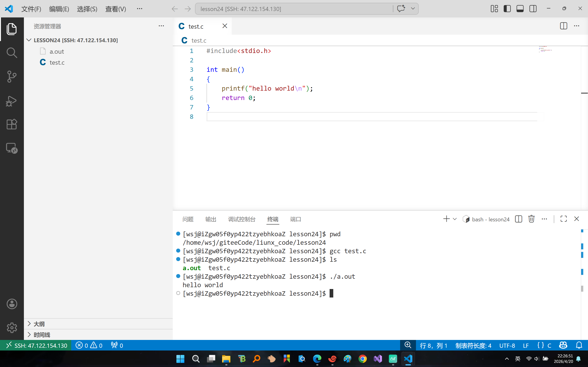588x367 pixels.
Task: Click the lesson24 command center search box
Action: tap(294, 9)
